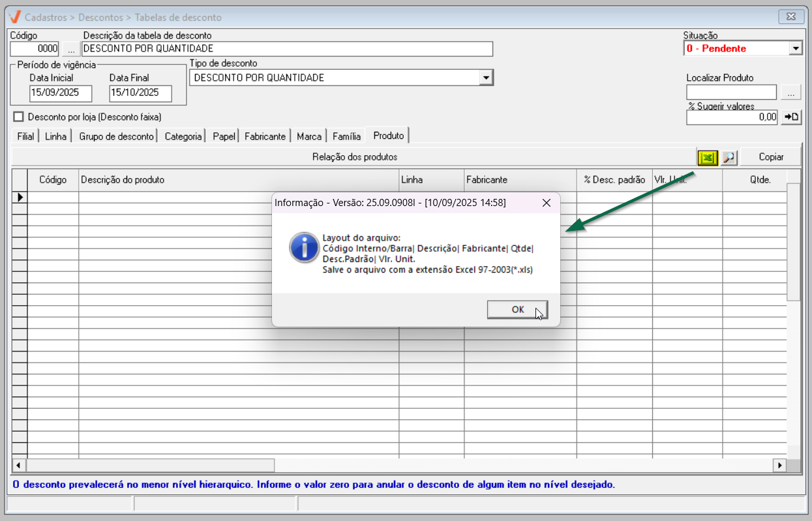Click the current row indicator arrow
Image resolution: width=812 pixels, height=521 pixels.
click(20, 196)
